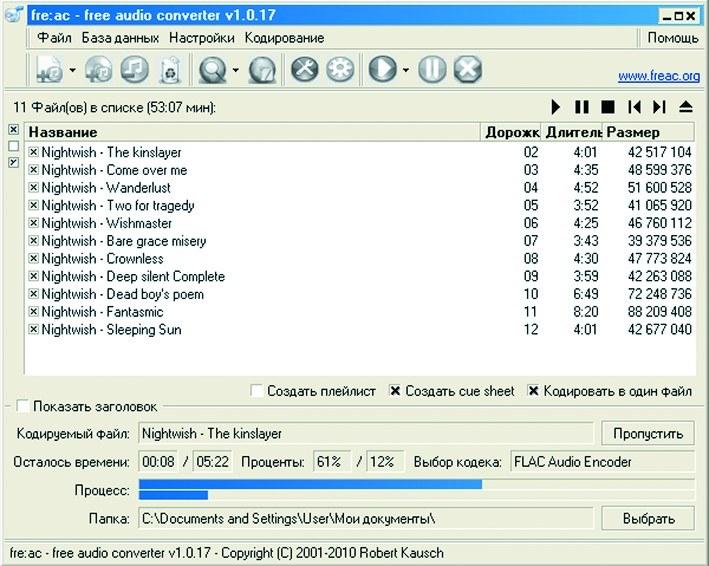
Task: Uncheck Nightwish - Come over me track
Action: coord(33,170)
